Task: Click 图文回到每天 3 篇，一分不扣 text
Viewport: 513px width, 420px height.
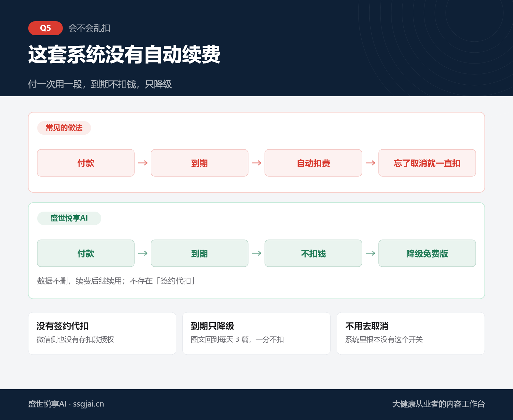Action: (237, 340)
